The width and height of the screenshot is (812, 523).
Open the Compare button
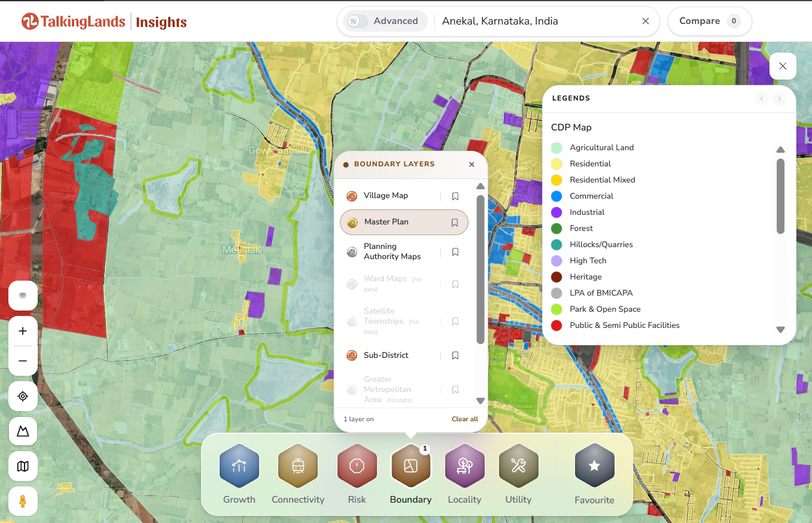pos(710,21)
